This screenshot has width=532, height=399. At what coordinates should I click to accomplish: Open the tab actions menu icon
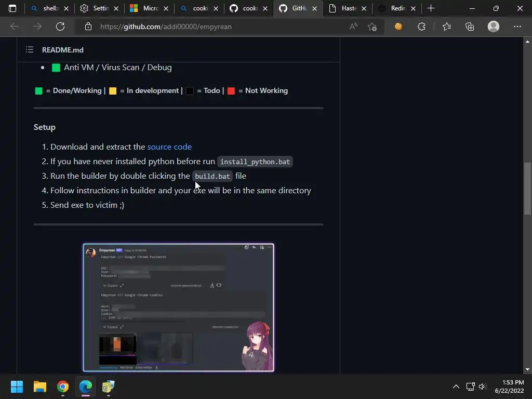coord(12,8)
